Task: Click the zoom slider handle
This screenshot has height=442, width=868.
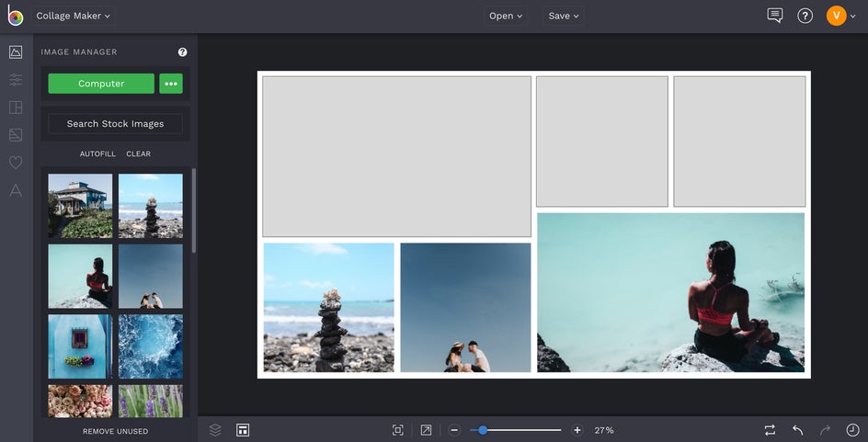Action: [x=483, y=430]
